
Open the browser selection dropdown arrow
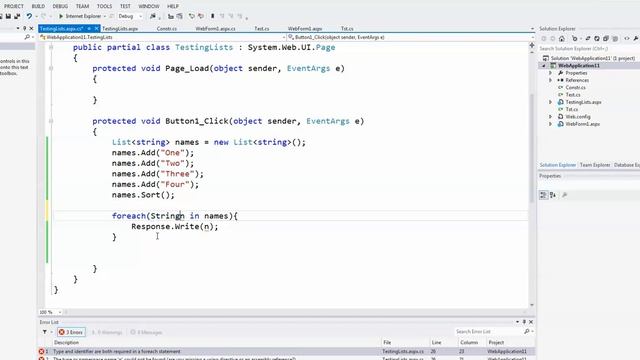(105, 16)
